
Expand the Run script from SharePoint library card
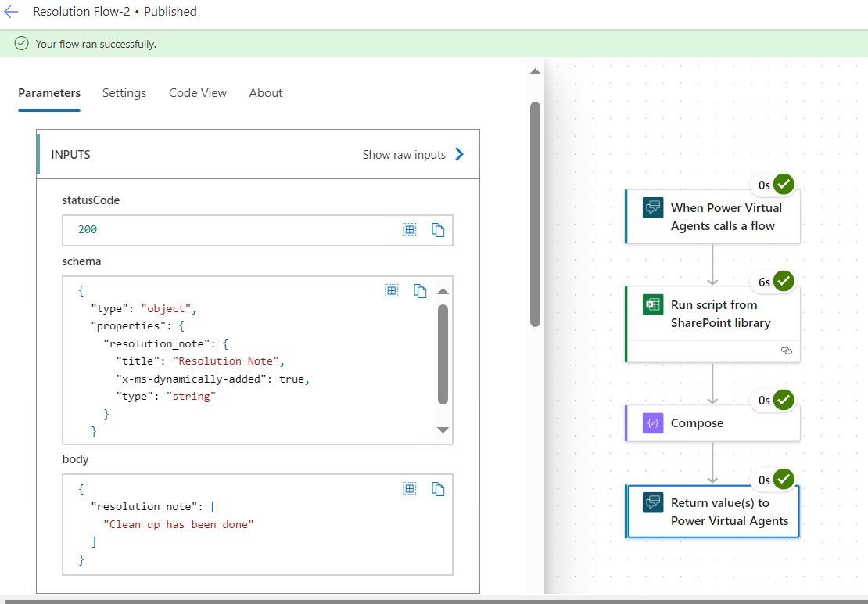click(x=712, y=313)
